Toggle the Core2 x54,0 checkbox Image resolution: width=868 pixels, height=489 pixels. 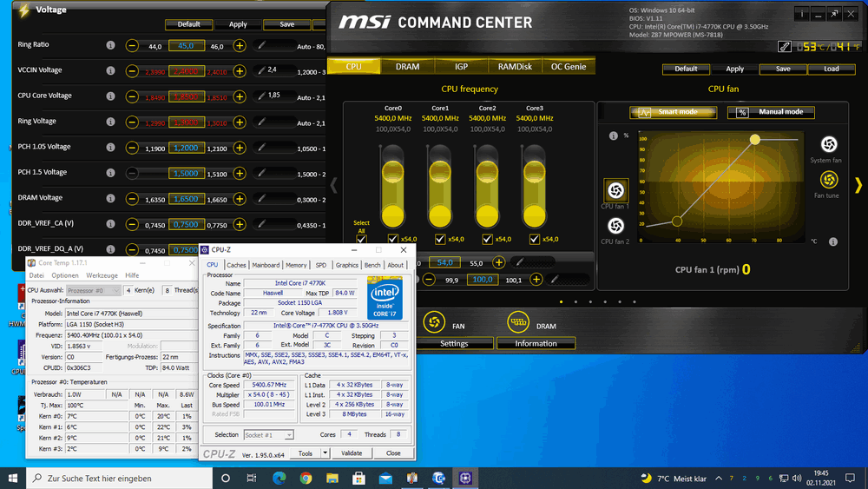tap(487, 239)
